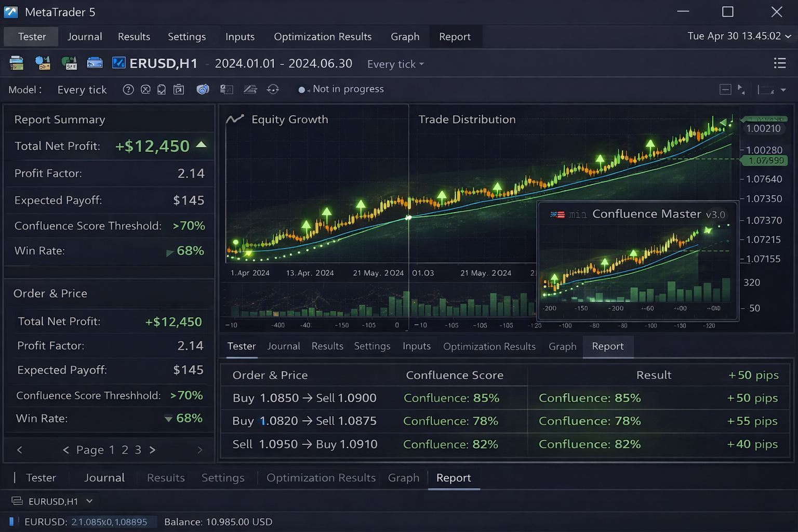The image size is (798, 532).
Task: Click the Confluence Master mini chart thumbnail
Action: (637, 262)
